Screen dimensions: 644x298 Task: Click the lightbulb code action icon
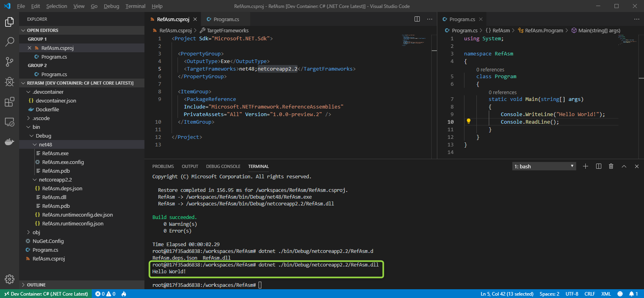pos(468,121)
